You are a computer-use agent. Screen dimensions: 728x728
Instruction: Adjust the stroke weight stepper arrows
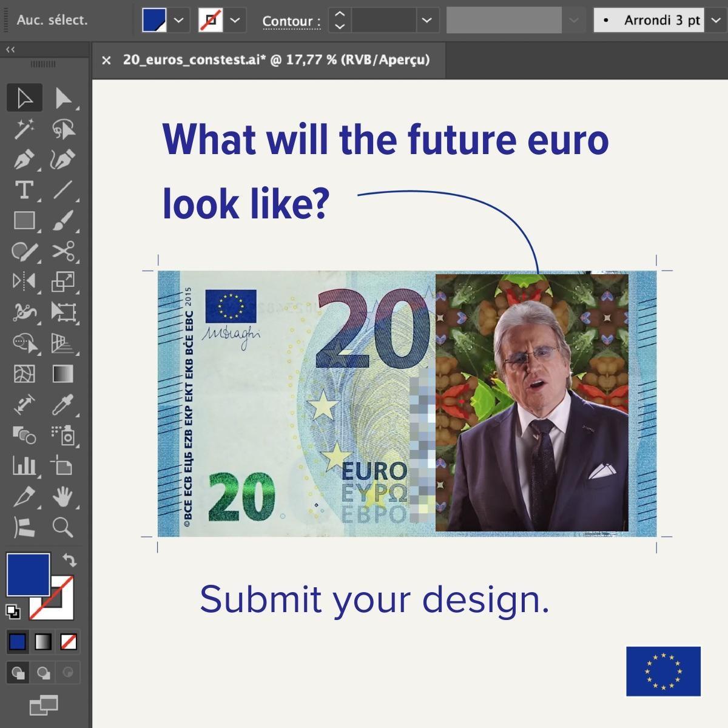pyautogui.click(x=340, y=21)
